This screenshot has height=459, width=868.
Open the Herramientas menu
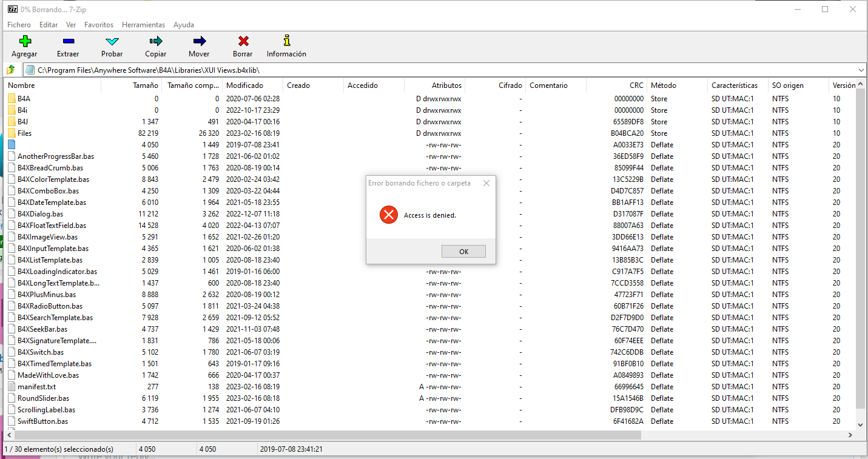pyautogui.click(x=143, y=25)
